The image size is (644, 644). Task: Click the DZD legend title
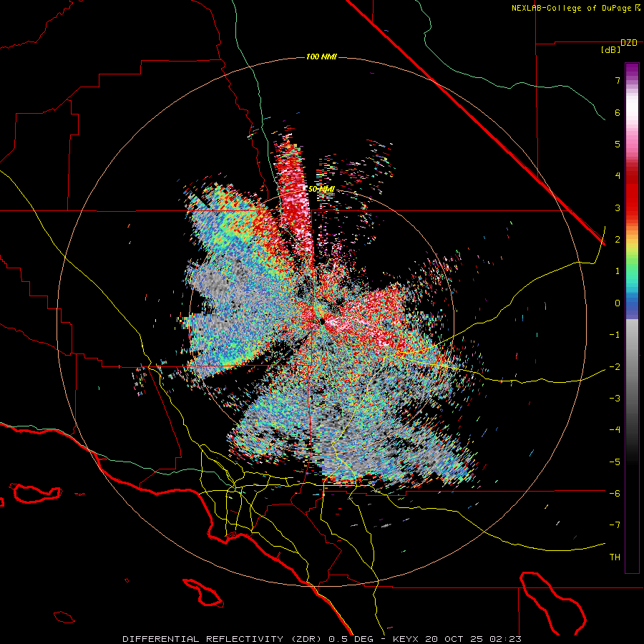click(x=629, y=43)
